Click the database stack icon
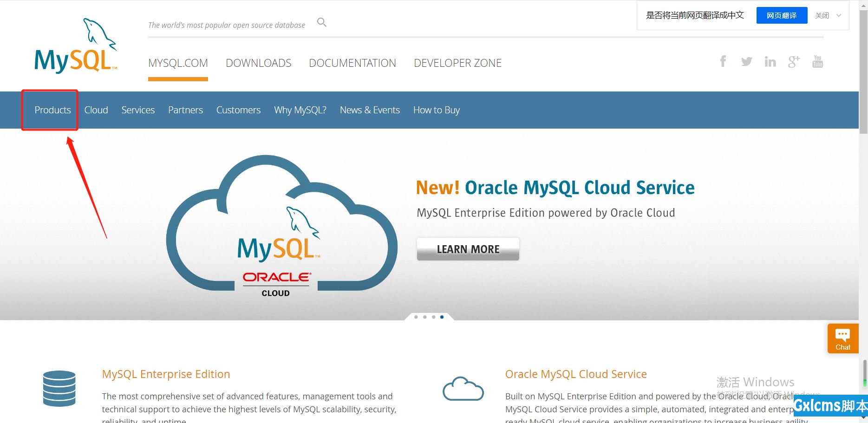The image size is (868, 423). coord(59,389)
